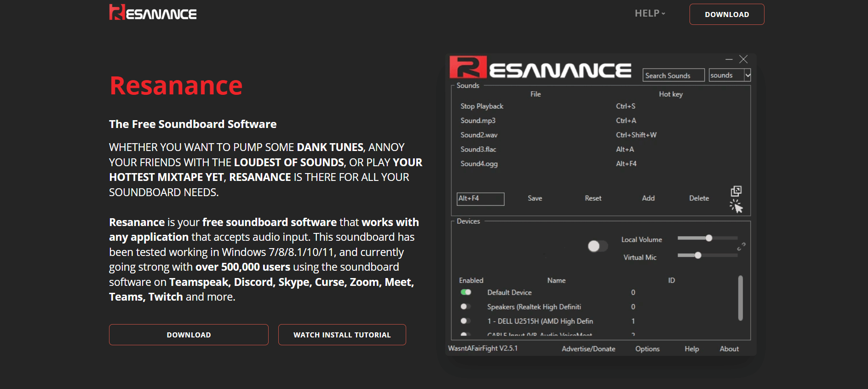Open the WATCH INSTALL TUTORIAL link
This screenshot has width=868, height=389.
(x=342, y=335)
